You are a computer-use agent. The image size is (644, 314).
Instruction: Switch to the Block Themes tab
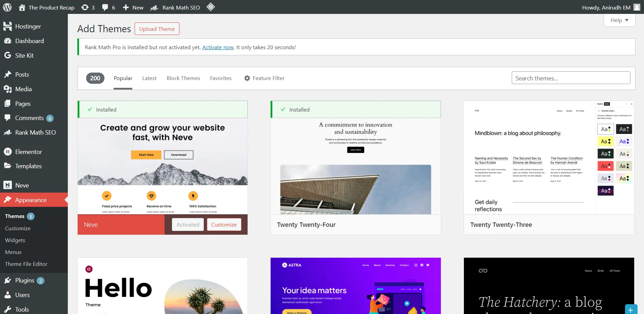(183, 78)
